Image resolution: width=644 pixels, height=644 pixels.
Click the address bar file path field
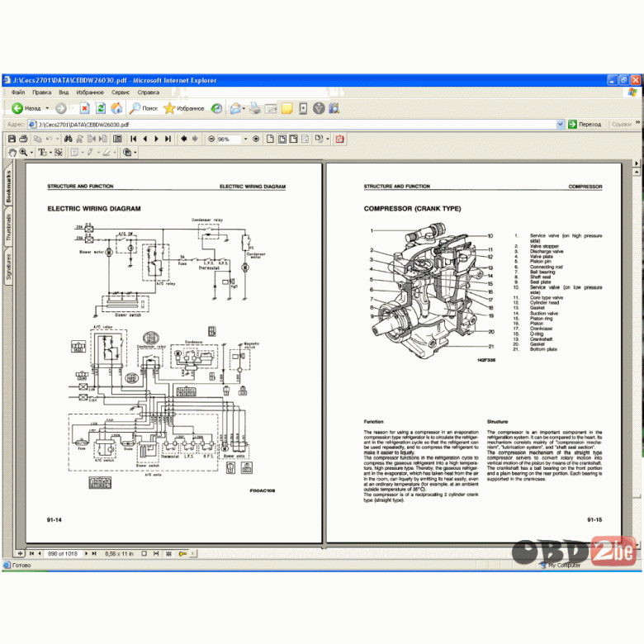pyautogui.click(x=292, y=124)
